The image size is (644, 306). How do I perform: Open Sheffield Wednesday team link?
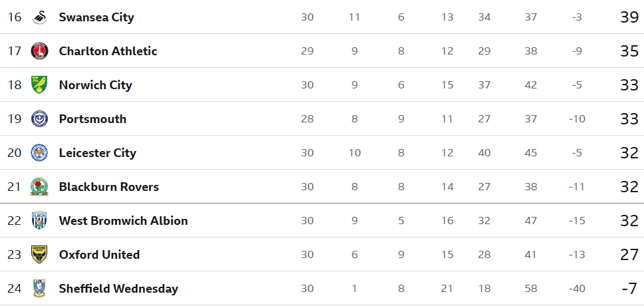pyautogui.click(x=118, y=289)
